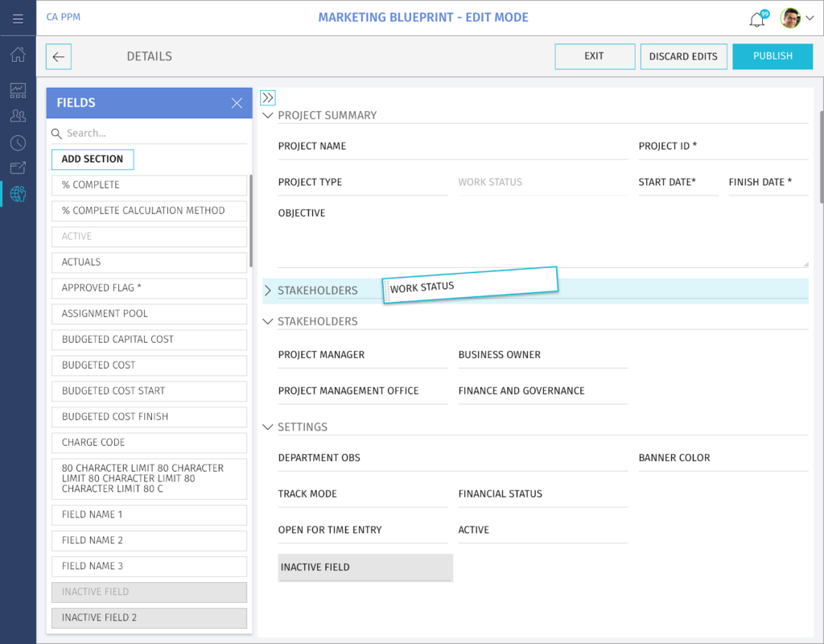The width and height of the screenshot is (824, 644).
Task: Click the notifications bell icon
Action: (756, 19)
